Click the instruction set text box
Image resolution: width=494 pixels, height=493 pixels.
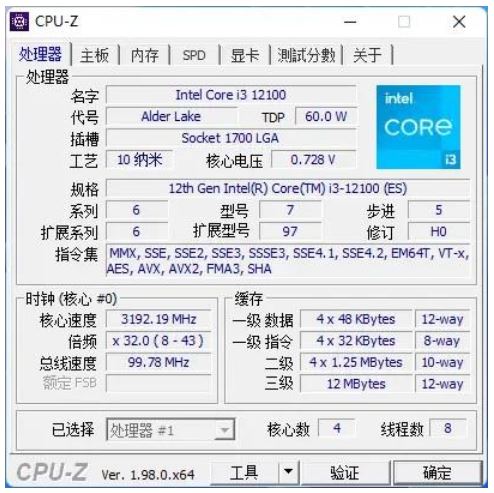coord(288,261)
